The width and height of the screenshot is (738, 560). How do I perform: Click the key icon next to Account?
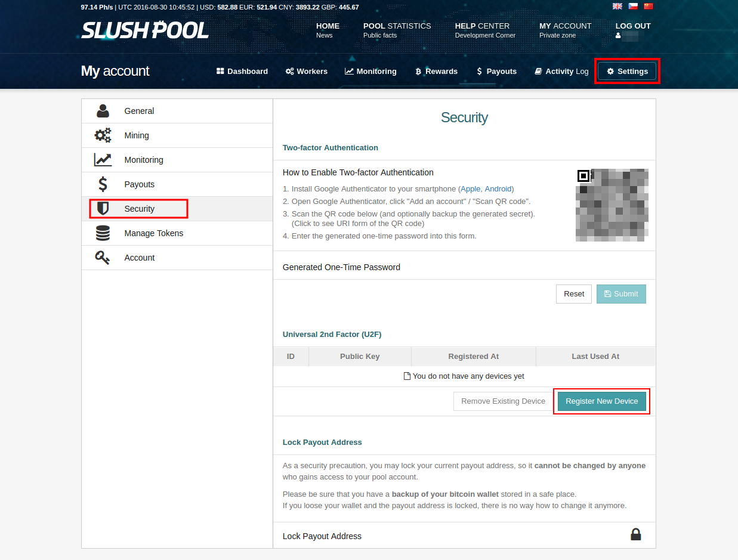103,257
